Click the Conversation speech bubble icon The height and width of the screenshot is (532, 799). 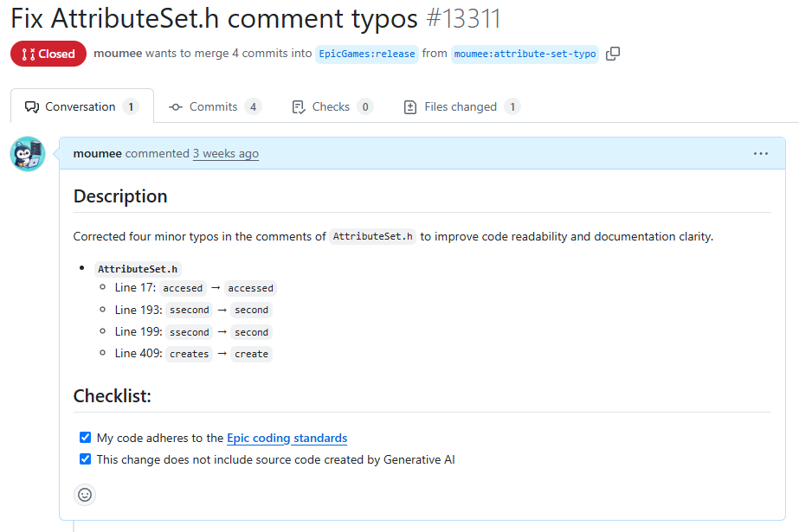(x=31, y=107)
